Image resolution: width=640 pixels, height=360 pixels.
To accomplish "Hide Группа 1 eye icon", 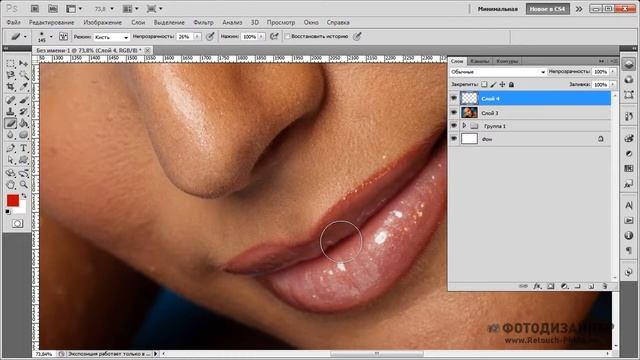I will pos(453,126).
